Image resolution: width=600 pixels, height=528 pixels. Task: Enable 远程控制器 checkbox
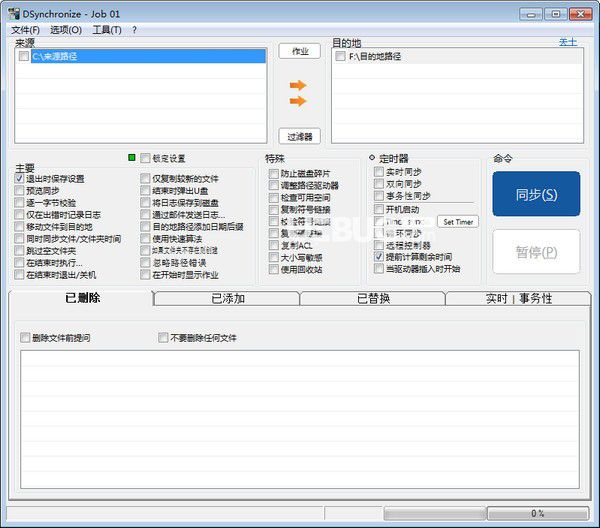378,245
